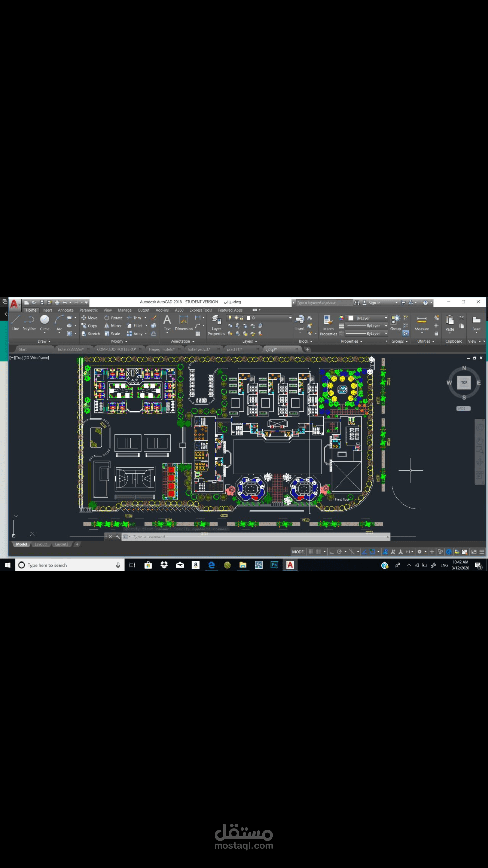
Task: Click the [Top] viewport view control
Action: point(19,358)
